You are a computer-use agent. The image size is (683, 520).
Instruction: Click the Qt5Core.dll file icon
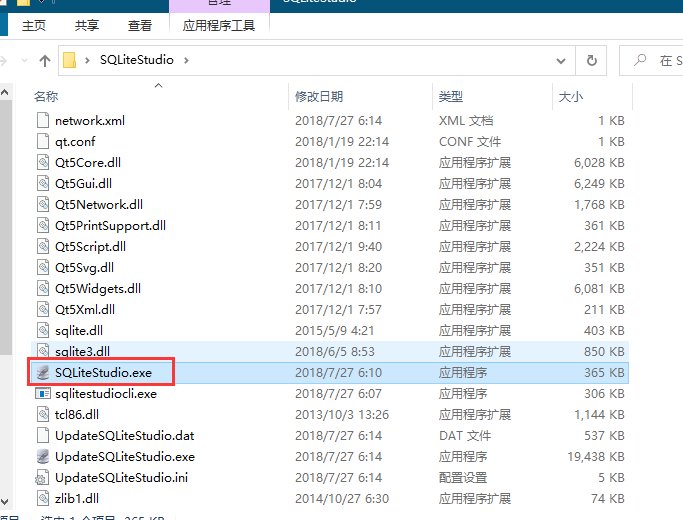coord(42,162)
